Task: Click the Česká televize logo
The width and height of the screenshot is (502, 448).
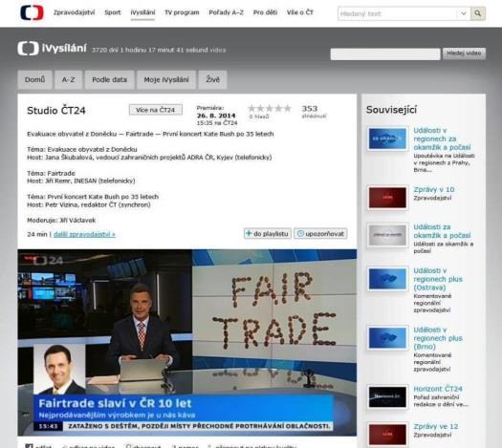Action: click(32, 12)
